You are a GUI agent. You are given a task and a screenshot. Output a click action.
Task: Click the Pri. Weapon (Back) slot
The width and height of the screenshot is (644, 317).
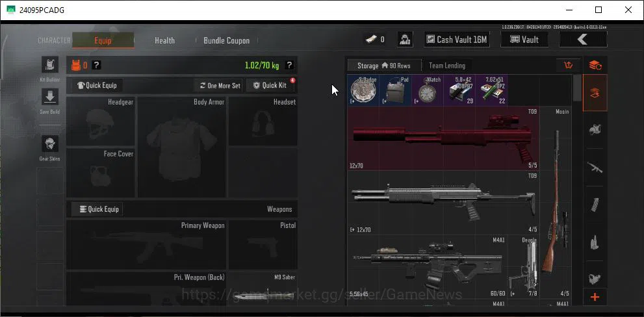click(146, 288)
